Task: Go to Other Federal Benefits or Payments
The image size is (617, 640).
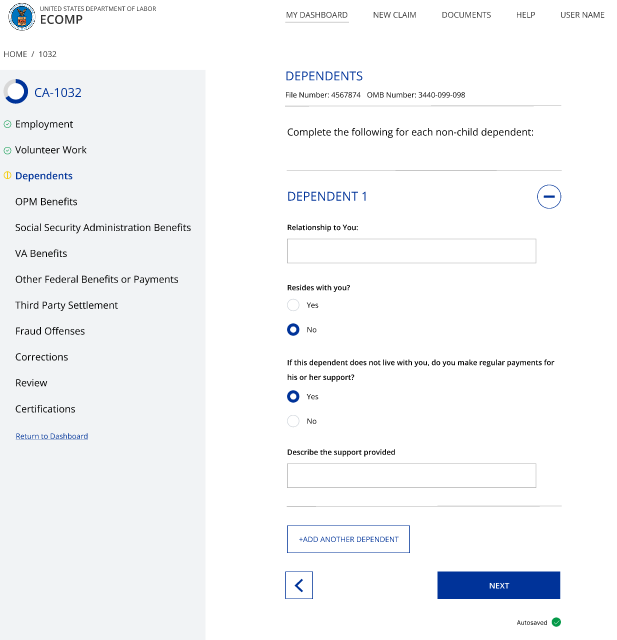Action: [97, 279]
